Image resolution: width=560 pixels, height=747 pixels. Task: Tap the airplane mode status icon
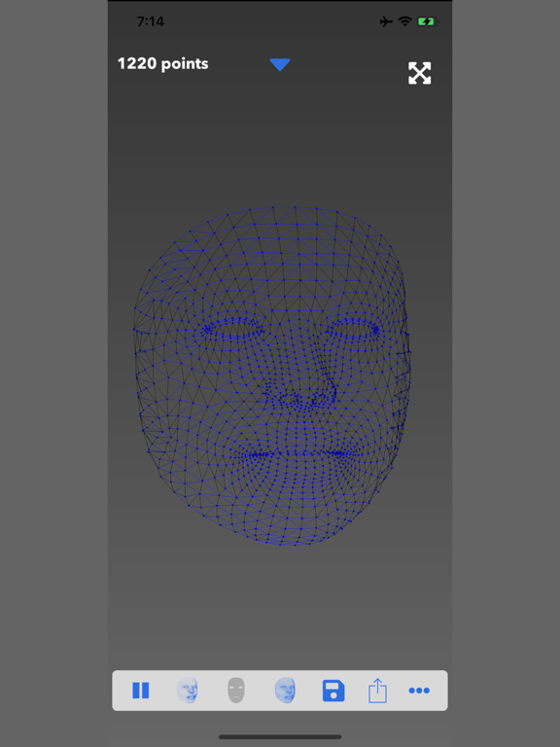pyautogui.click(x=386, y=21)
